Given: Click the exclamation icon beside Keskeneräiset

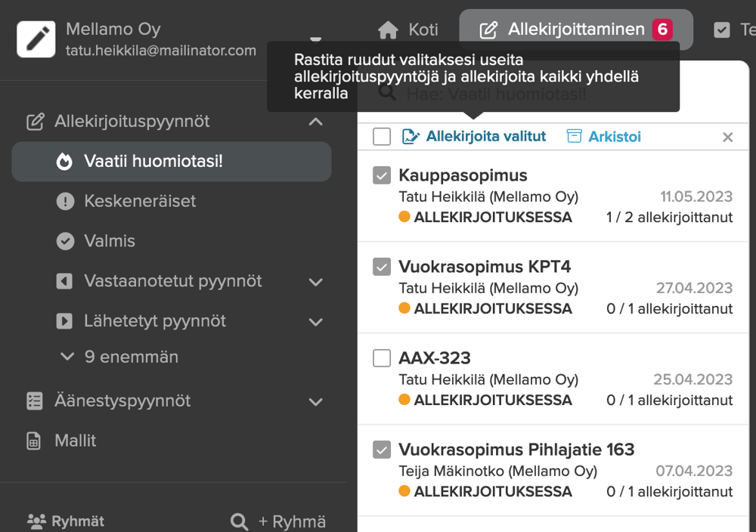Looking at the screenshot, I should tap(65, 201).
